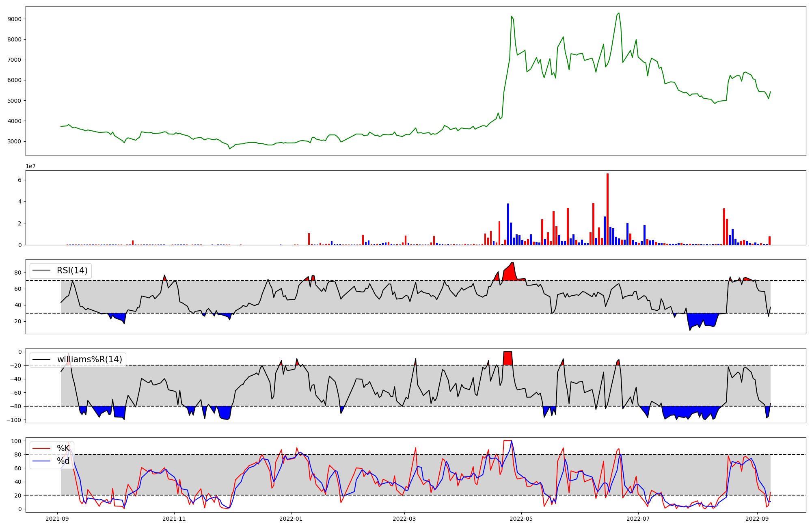Click the tallest blue volume bar
Image resolution: width=812 pixels, height=528 pixels.
508,224
